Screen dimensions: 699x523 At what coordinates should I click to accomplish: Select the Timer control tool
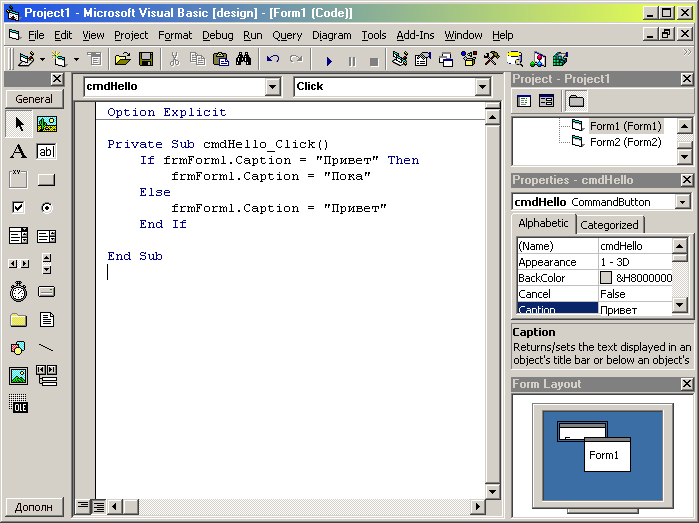coord(19,292)
